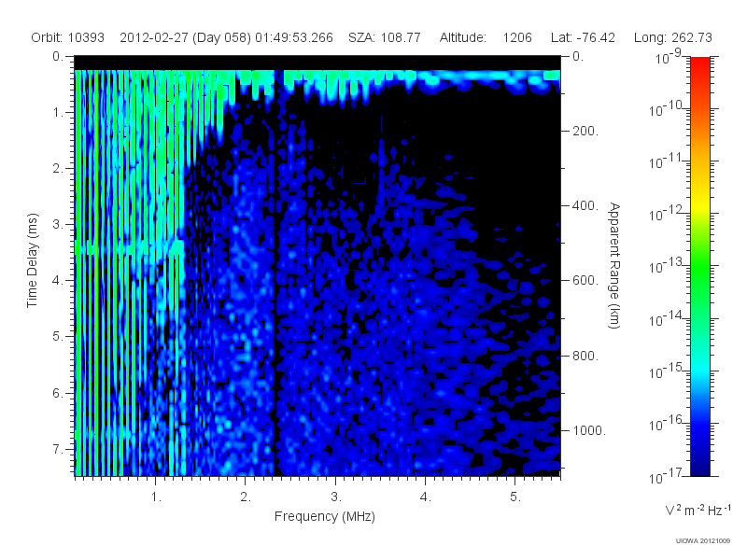Click the '400.' apparent range tick label
The width and height of the screenshot is (747, 560).
(x=585, y=205)
